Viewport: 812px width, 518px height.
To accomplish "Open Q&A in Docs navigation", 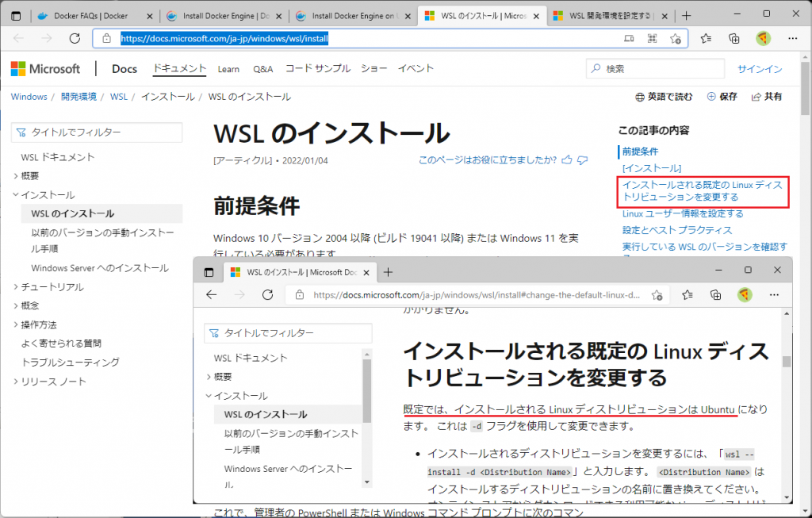I will pos(263,69).
